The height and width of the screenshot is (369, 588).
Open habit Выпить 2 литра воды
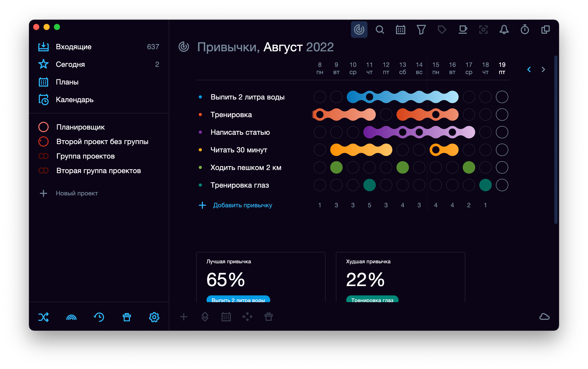[x=247, y=97]
